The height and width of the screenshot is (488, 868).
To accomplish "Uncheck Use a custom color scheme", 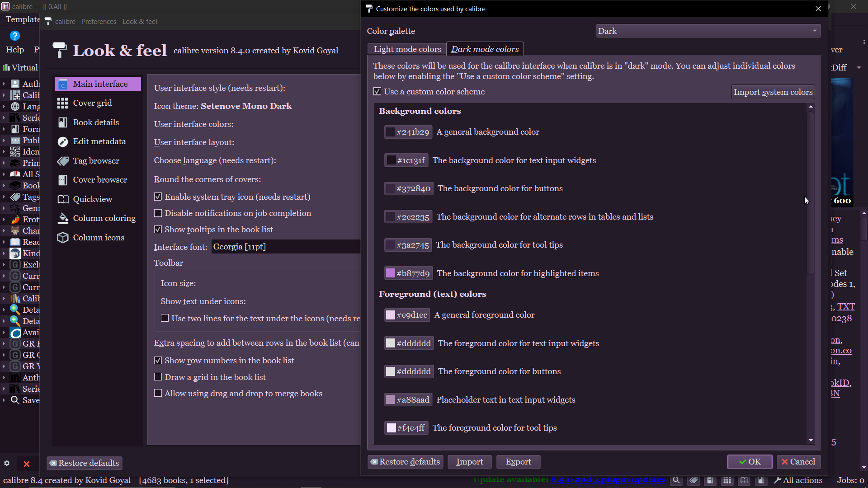I will click(x=377, y=92).
